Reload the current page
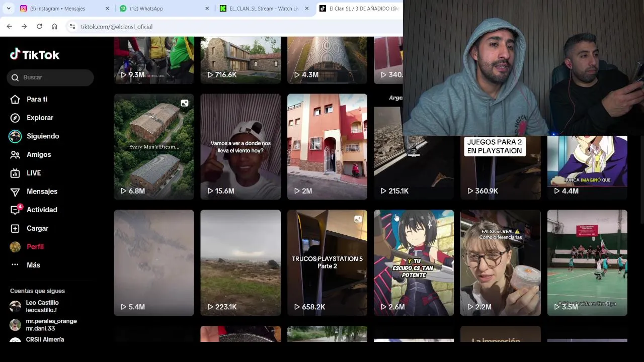Viewport: 644px width, 362px height. coord(39,27)
